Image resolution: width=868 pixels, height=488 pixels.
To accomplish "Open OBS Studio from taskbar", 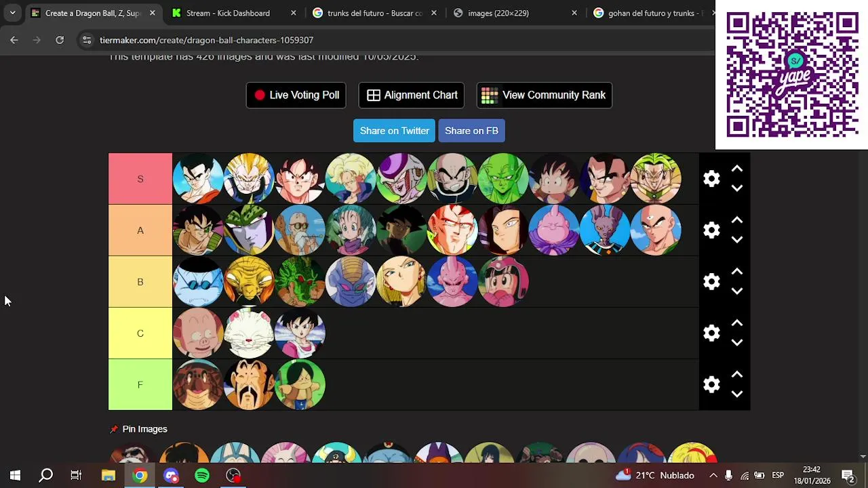I will (233, 476).
